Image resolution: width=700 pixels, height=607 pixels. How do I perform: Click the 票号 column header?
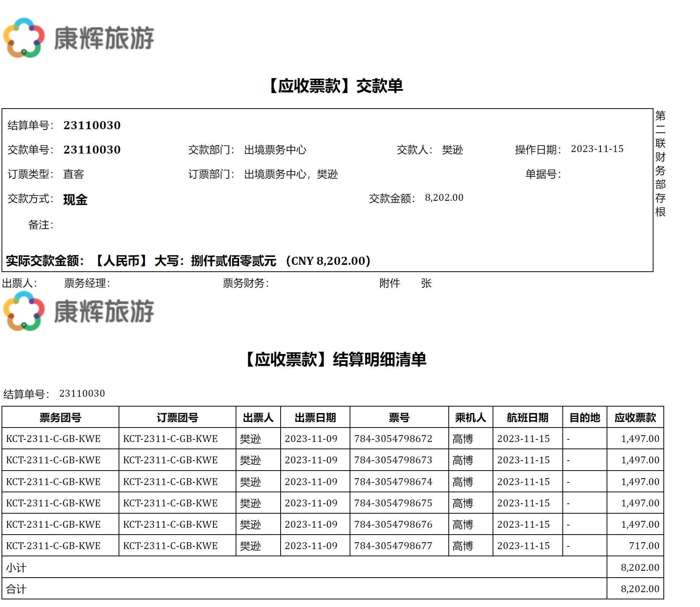(x=399, y=418)
